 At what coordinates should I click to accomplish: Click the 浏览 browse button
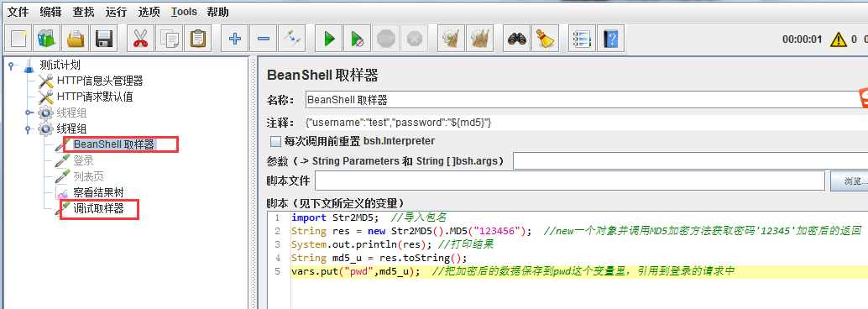849,181
